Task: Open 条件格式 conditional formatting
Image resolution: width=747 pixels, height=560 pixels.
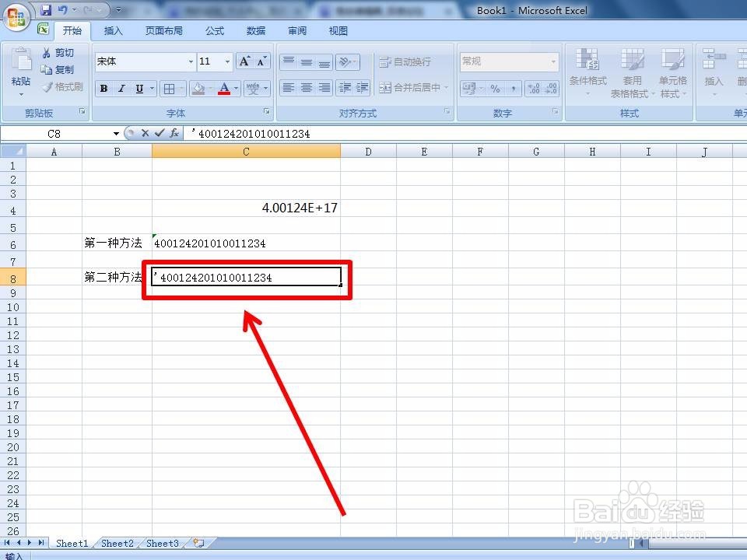Action: click(588, 71)
